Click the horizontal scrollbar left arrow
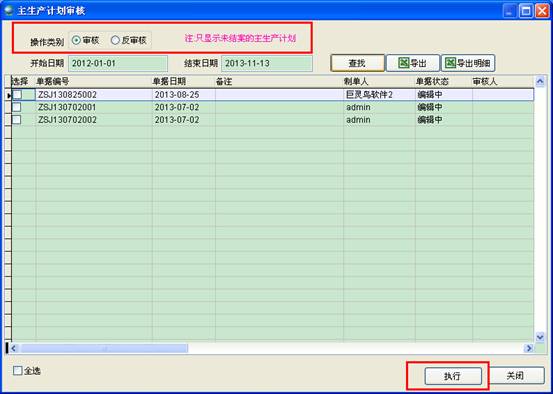The image size is (553, 394). 14,348
